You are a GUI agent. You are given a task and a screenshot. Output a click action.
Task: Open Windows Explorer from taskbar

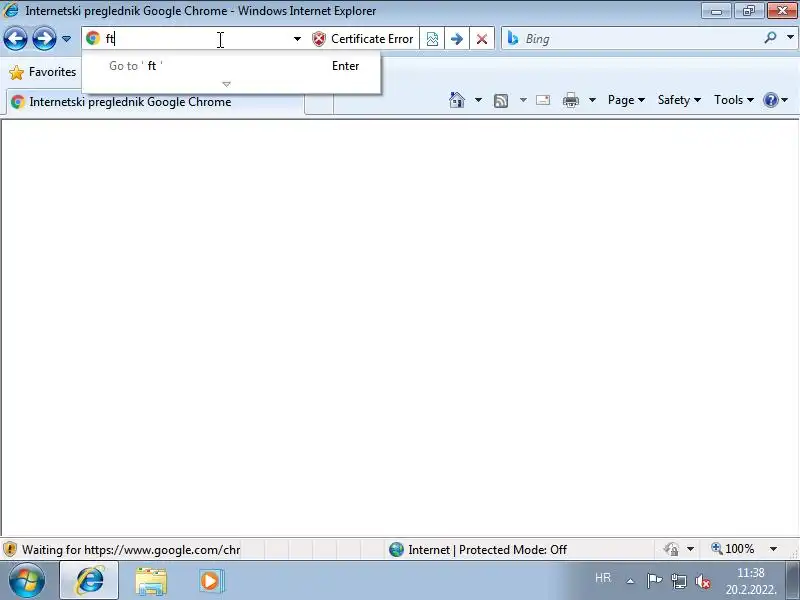pyautogui.click(x=151, y=581)
